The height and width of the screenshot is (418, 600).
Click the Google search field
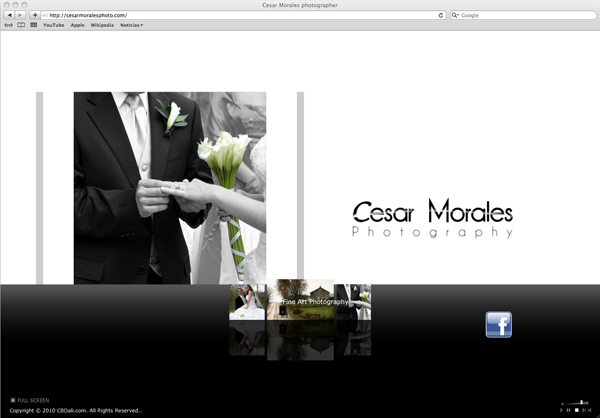click(525, 15)
